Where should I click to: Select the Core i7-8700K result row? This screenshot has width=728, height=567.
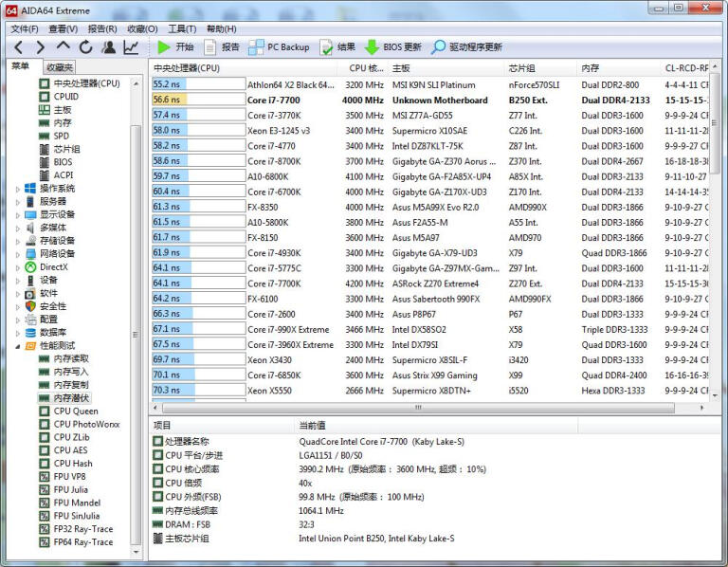[x=430, y=161]
